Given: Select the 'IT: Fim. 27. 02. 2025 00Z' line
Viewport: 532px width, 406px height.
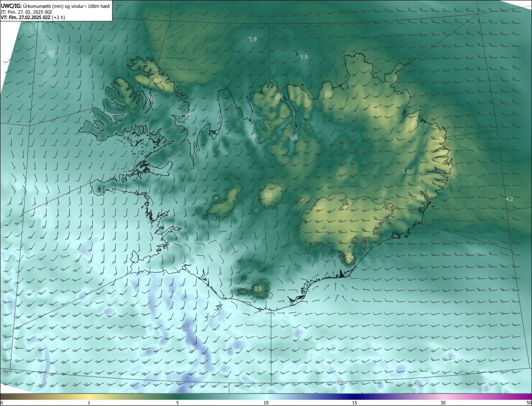Looking at the screenshot, I should [27, 12].
